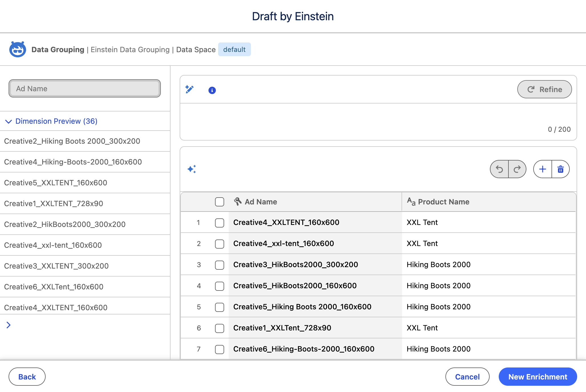Select Creative5_XXLTENT_160x600 in preview list
Image resolution: width=586 pixels, height=392 pixels.
tap(85, 183)
